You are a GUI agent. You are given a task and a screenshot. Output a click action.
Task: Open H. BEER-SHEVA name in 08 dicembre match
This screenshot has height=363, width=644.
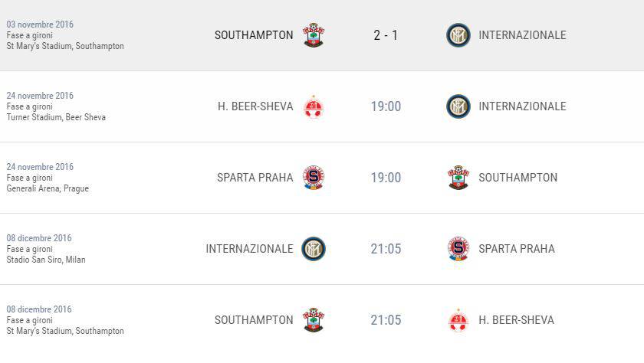coord(516,320)
